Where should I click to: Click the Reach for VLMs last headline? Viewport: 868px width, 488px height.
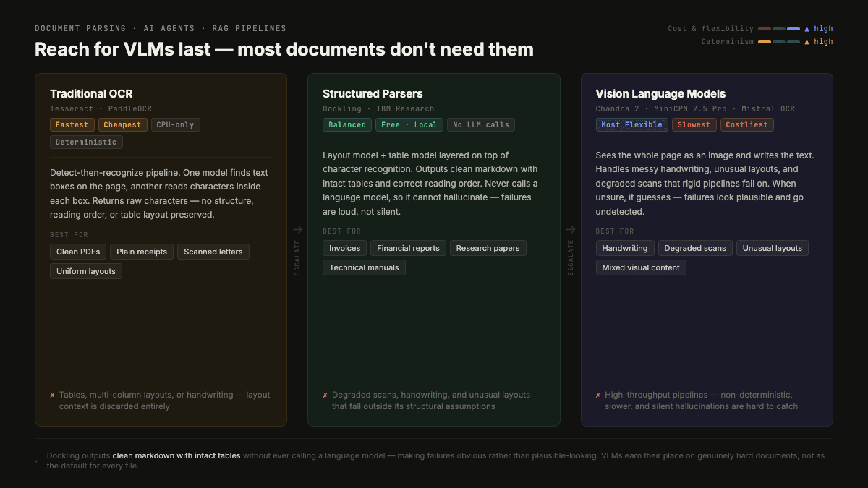point(284,49)
